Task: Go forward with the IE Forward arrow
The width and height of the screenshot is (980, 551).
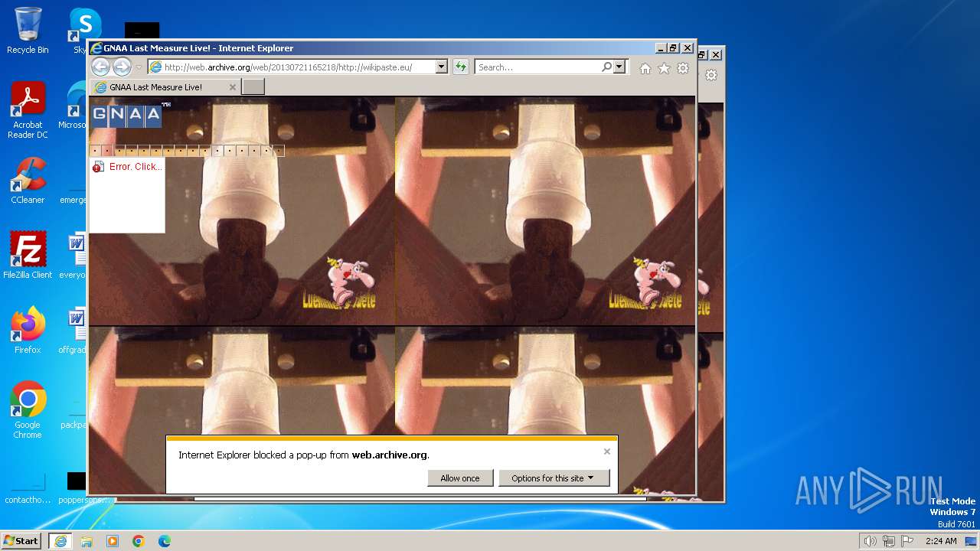Action: [122, 67]
